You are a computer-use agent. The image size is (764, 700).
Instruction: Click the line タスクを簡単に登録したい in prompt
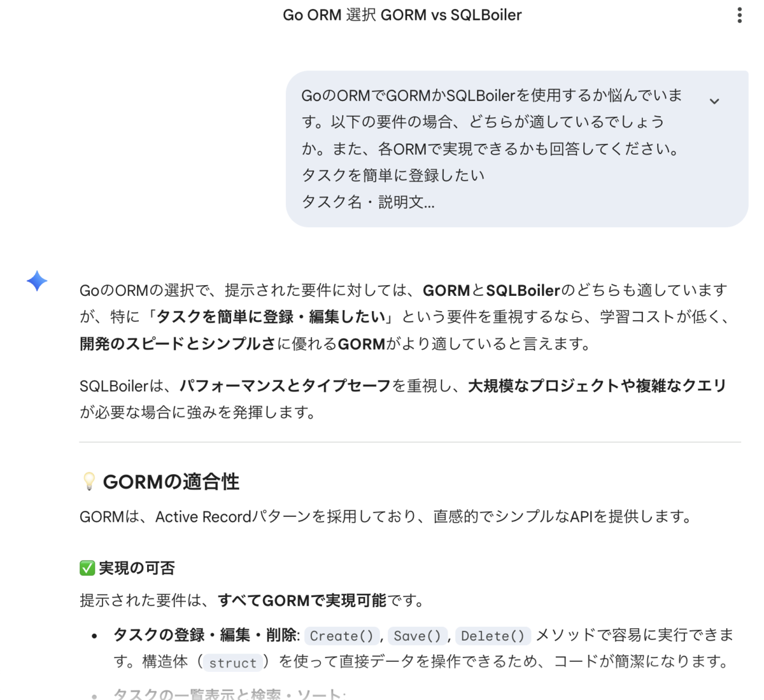[x=393, y=175]
